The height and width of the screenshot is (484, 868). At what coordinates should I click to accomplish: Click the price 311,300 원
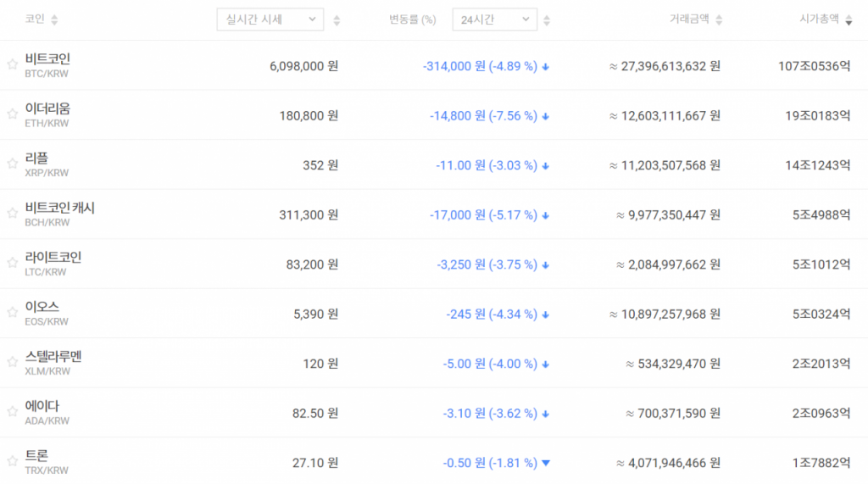tap(309, 214)
